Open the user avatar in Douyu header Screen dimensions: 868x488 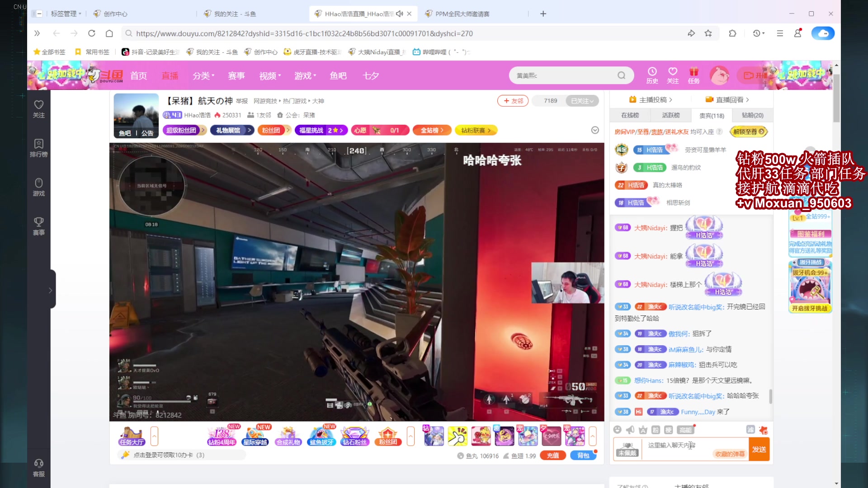tap(719, 75)
